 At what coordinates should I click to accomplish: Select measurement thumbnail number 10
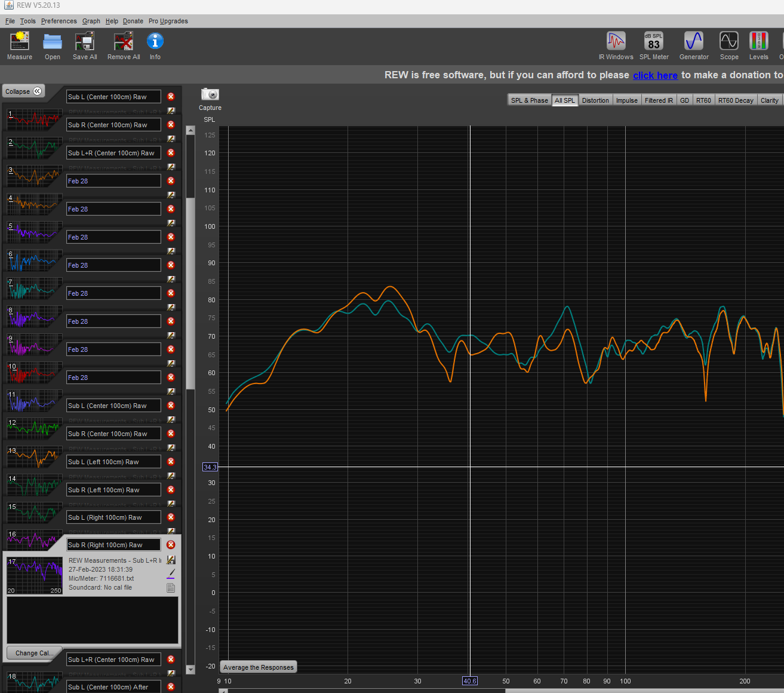pyautogui.click(x=34, y=372)
